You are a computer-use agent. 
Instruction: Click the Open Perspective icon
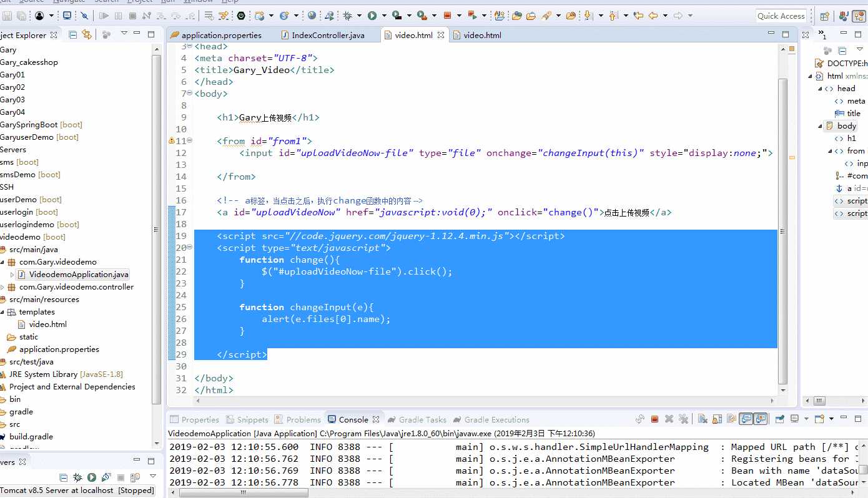[825, 16]
